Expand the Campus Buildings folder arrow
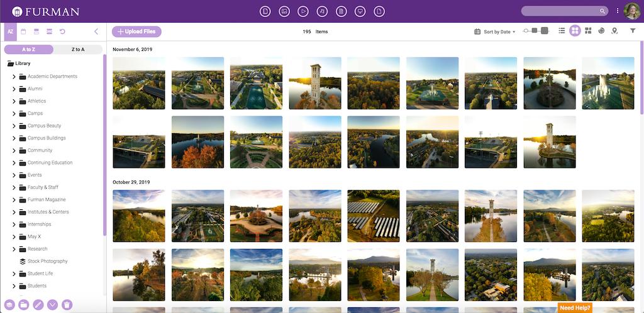Image resolution: width=644 pixels, height=313 pixels. (x=14, y=138)
